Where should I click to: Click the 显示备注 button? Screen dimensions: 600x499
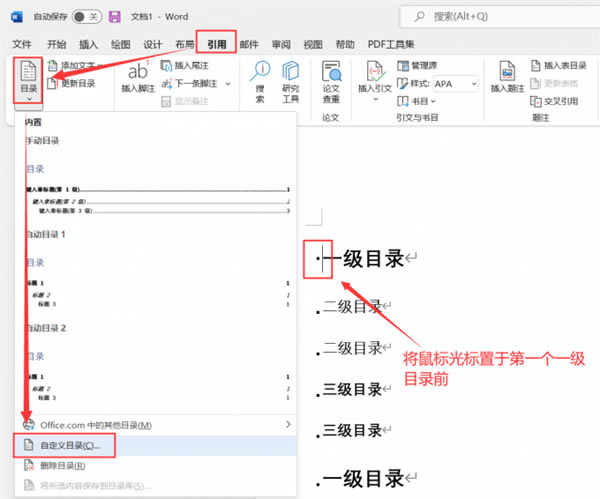[x=185, y=101]
